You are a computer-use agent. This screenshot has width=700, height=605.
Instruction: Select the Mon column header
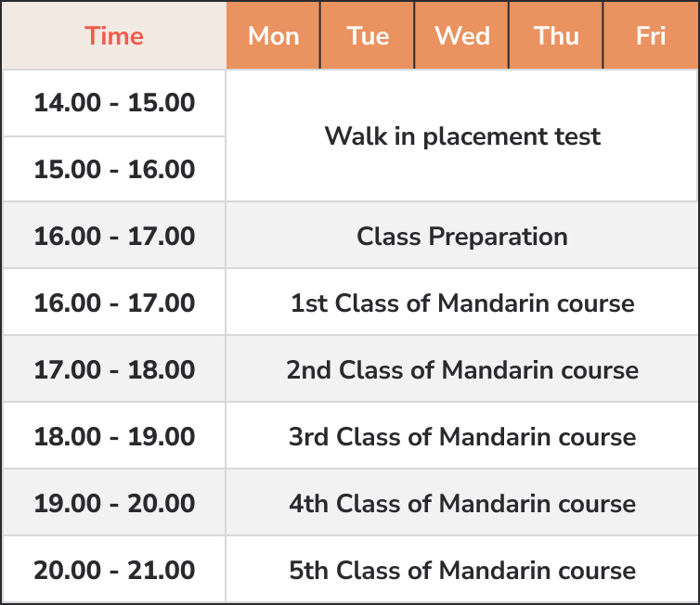coord(273,35)
